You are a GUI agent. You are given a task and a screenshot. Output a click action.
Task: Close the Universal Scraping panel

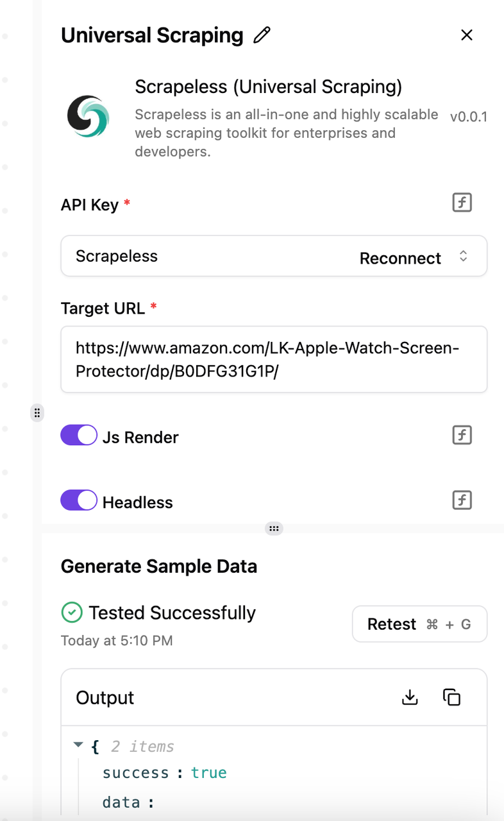tap(467, 35)
